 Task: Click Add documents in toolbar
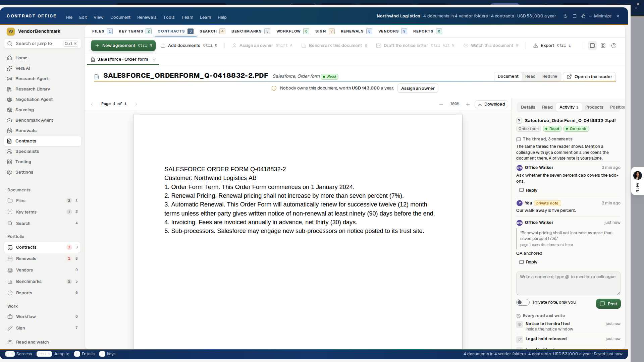pos(189,46)
